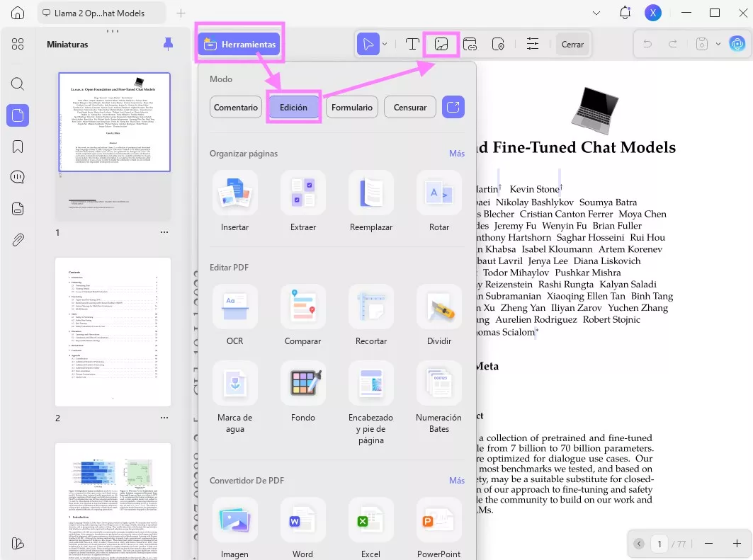The width and height of the screenshot is (753, 560).
Task: Click the save document icon
Action: (701, 44)
